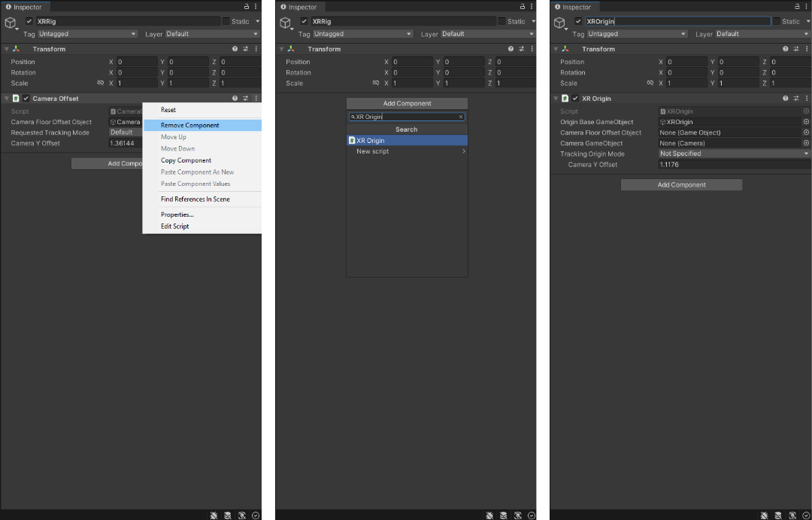The width and height of the screenshot is (812, 520).
Task: Toggle constrained scale link in Add Component search Inspector
Action: click(x=376, y=83)
